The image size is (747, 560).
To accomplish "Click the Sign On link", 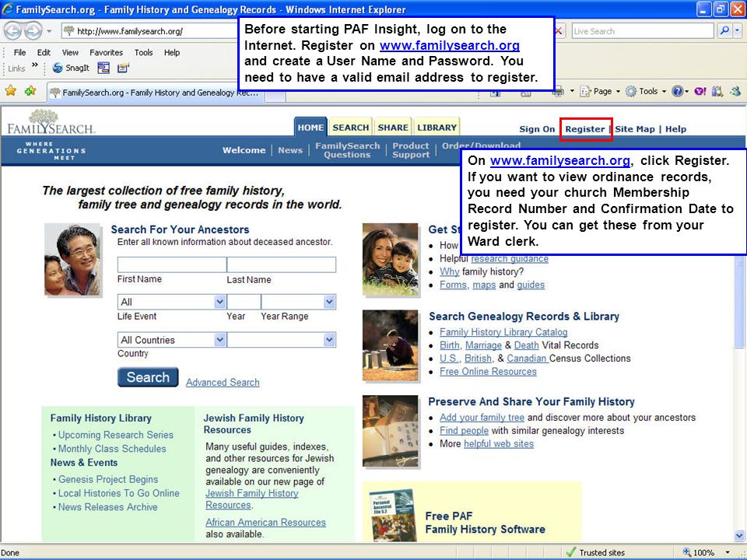I will (x=537, y=129).
